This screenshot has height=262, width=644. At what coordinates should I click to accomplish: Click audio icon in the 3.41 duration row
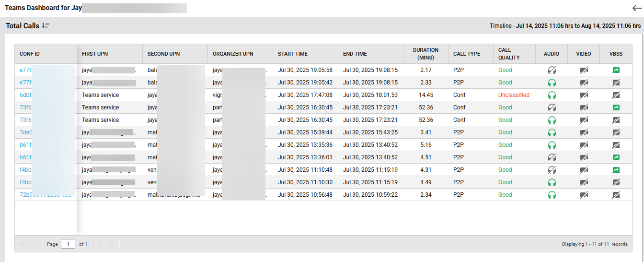coord(552,132)
